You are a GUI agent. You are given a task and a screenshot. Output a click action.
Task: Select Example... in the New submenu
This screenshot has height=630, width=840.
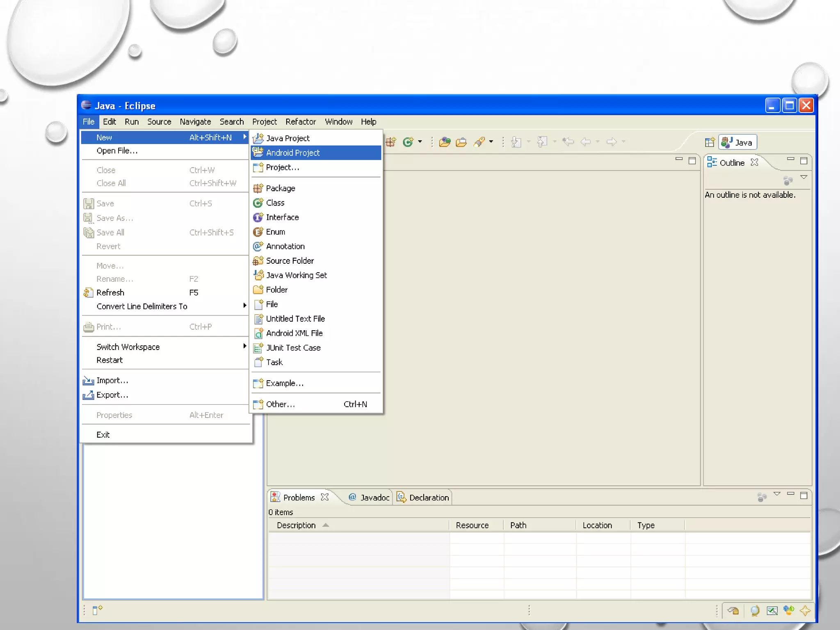pos(316,383)
